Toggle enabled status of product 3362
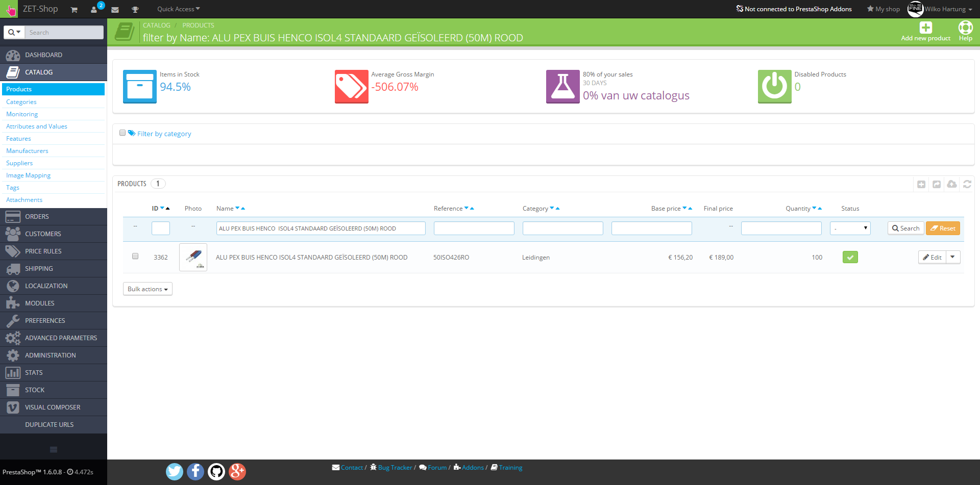 [850, 258]
